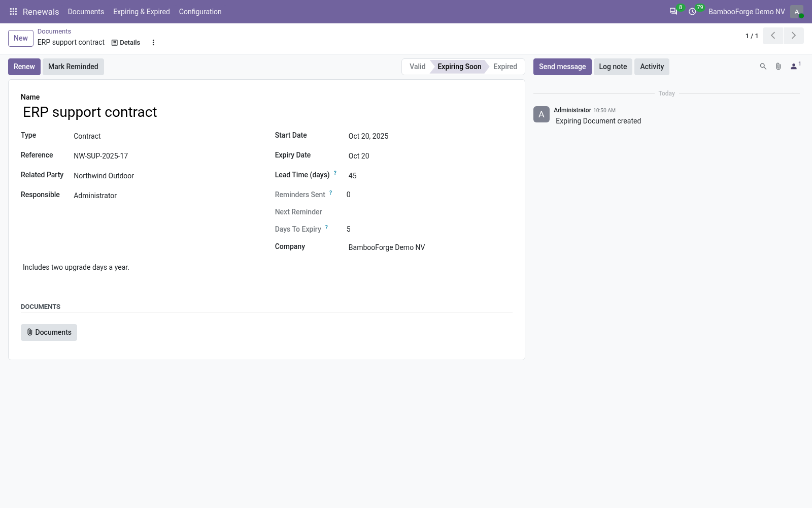This screenshot has height=508, width=812.
Task: Click 'Expiring Document created' message
Action: (x=598, y=121)
